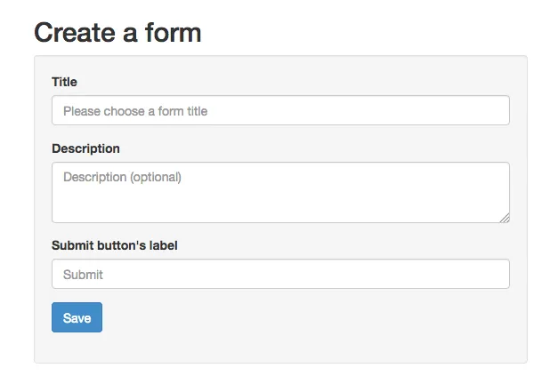Click the "Title" field label
The image size is (550, 392).
click(64, 82)
